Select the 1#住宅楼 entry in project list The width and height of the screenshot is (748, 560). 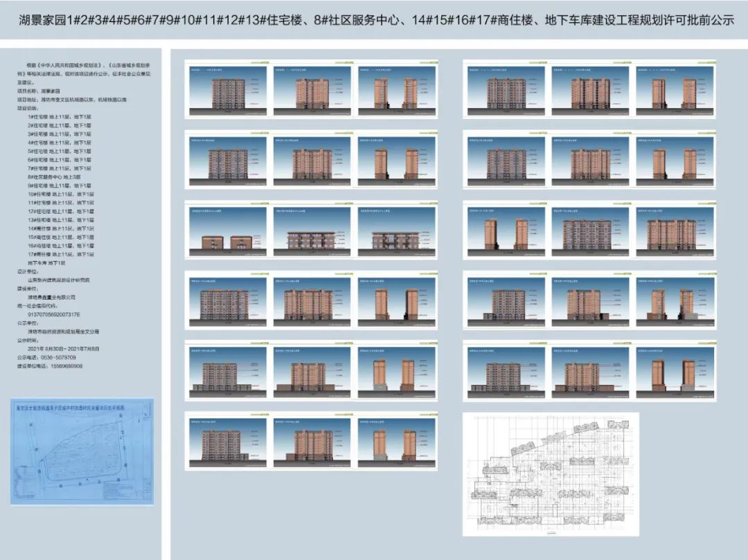click(x=60, y=116)
